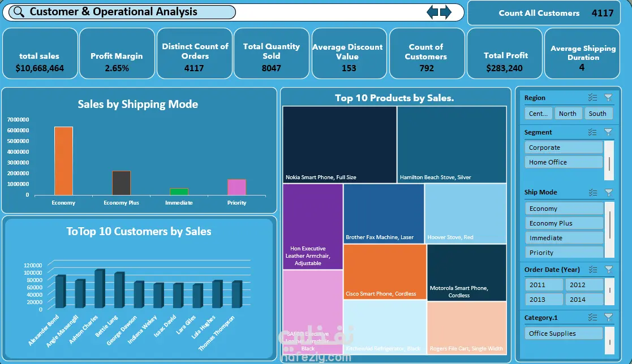Click the magnifier search icon in title

tap(19, 12)
